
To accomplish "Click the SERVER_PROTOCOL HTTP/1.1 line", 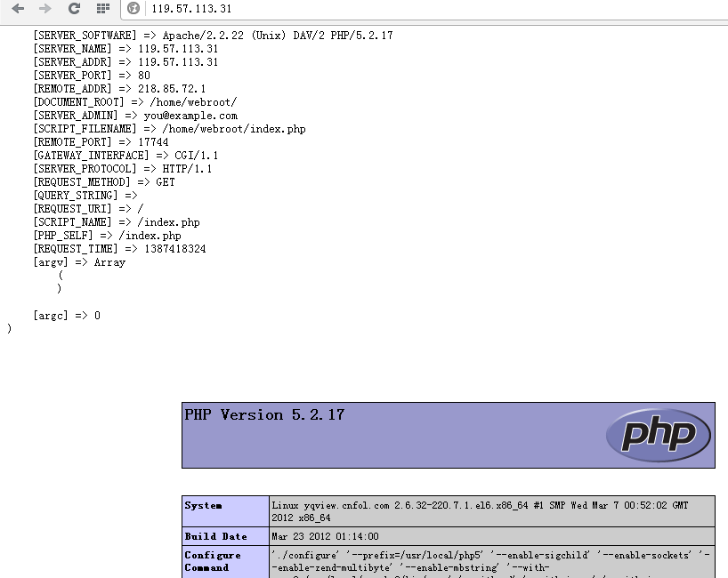I will 123,169.
